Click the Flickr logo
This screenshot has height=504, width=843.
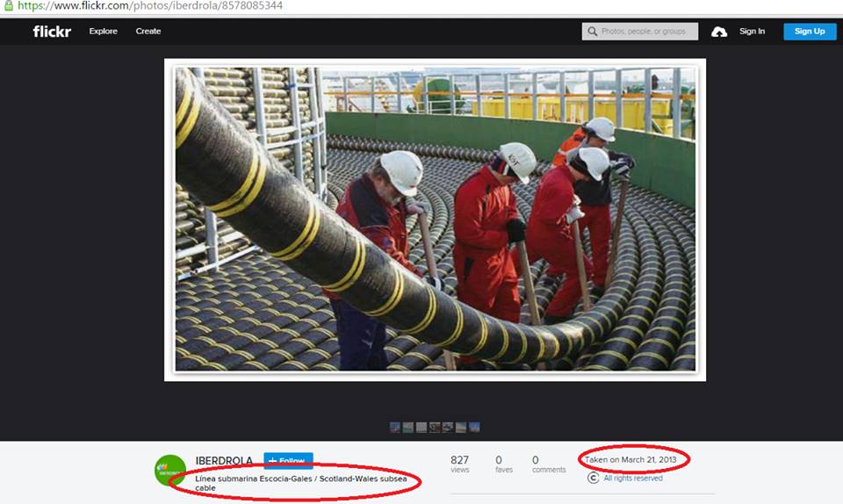52,32
